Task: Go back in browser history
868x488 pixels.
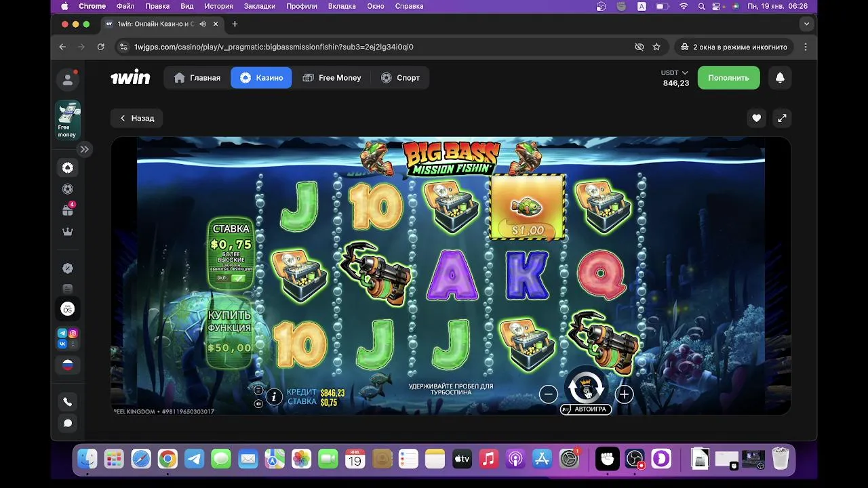Action: pyautogui.click(x=62, y=47)
